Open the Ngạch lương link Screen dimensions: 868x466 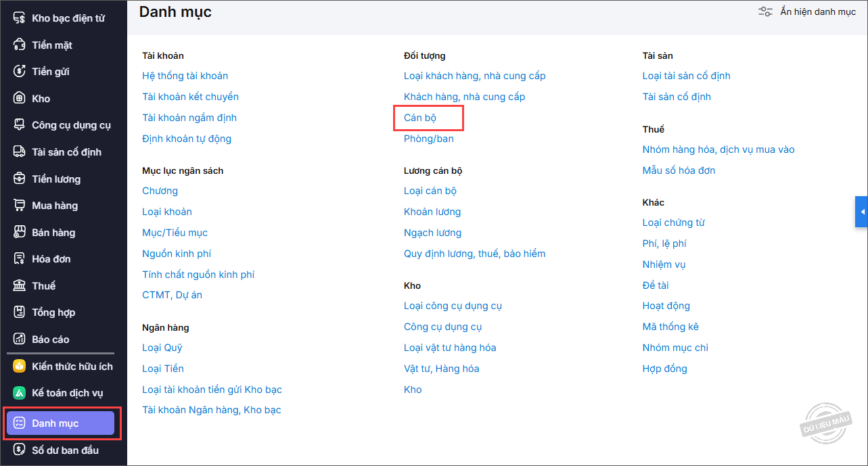click(x=433, y=233)
